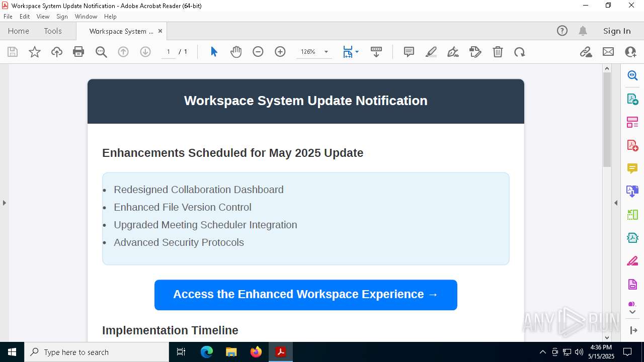This screenshot has height=362, width=644.
Task: Switch to the Home tab
Action: [x=19, y=31]
